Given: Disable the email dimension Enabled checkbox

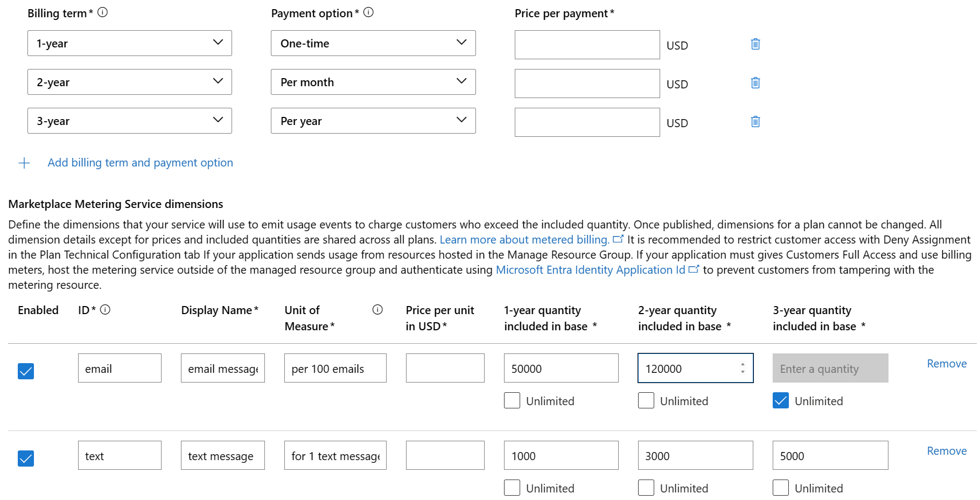Looking at the screenshot, I should point(26,371).
